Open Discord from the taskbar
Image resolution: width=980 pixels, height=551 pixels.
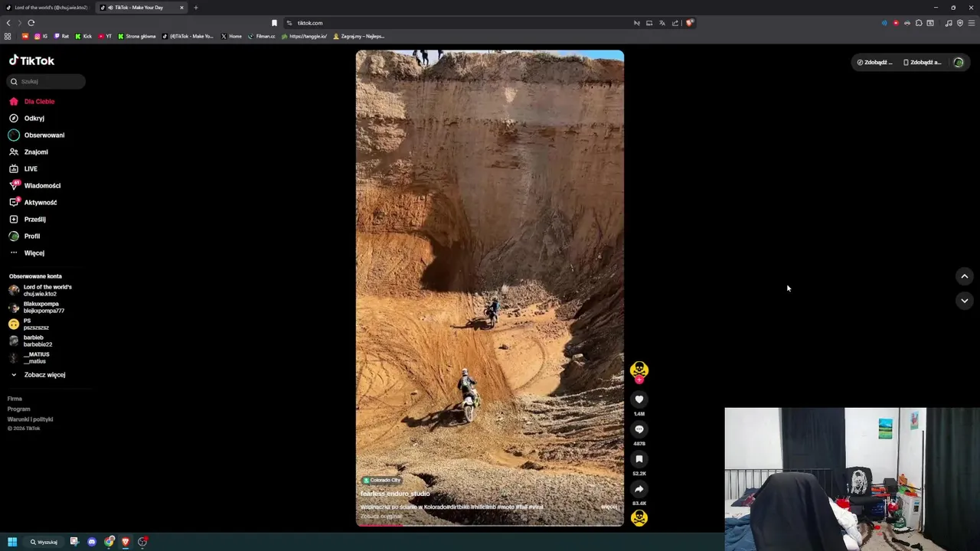pos(92,542)
